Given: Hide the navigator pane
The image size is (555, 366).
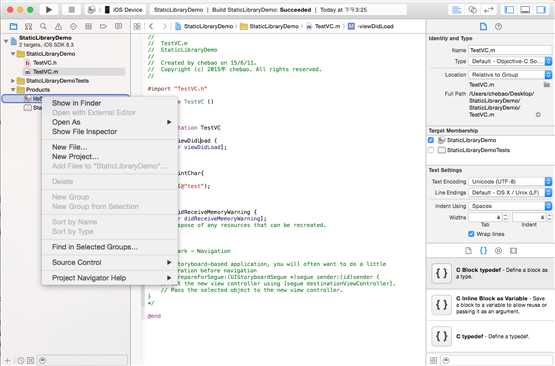Looking at the screenshot, I should pos(509,10).
